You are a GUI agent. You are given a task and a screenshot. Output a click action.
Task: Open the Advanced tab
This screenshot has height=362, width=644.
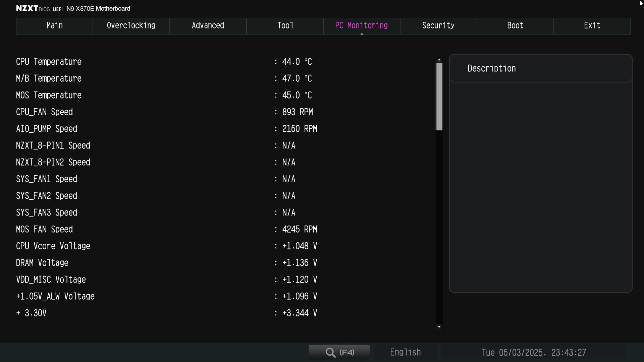pyautogui.click(x=208, y=26)
